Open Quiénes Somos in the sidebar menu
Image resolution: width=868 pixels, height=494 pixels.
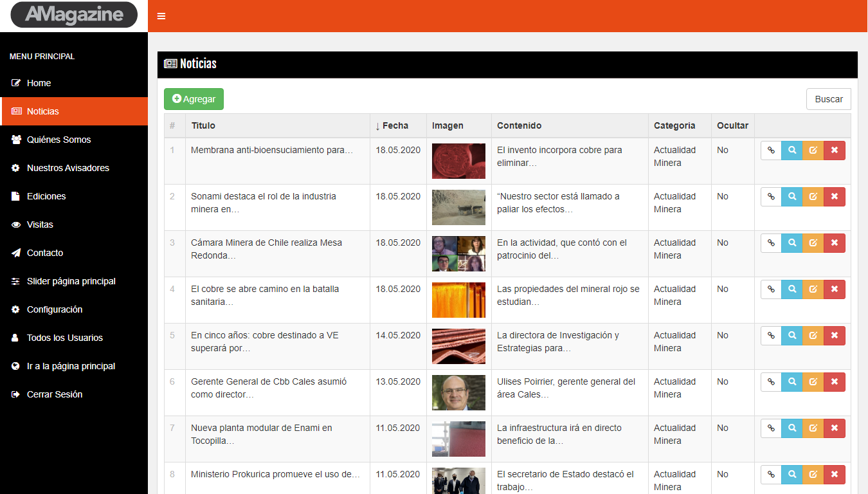[59, 140]
